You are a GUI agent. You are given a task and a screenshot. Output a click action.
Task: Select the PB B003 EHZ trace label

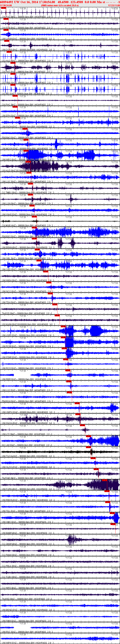click(27, 237)
